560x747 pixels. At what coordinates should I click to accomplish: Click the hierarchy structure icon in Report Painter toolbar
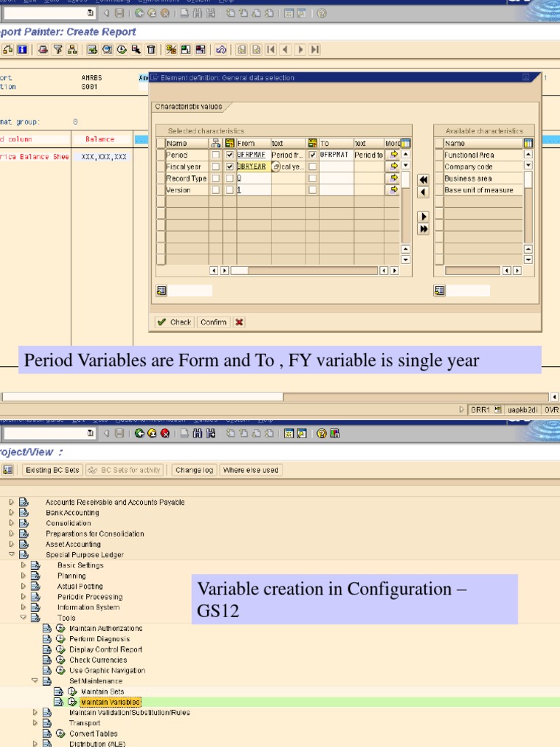(72, 50)
